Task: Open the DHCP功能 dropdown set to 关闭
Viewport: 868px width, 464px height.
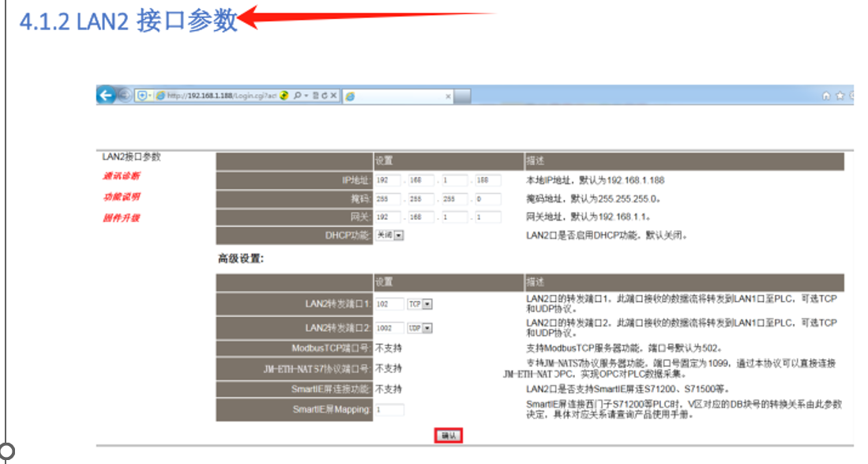Action: click(x=389, y=236)
